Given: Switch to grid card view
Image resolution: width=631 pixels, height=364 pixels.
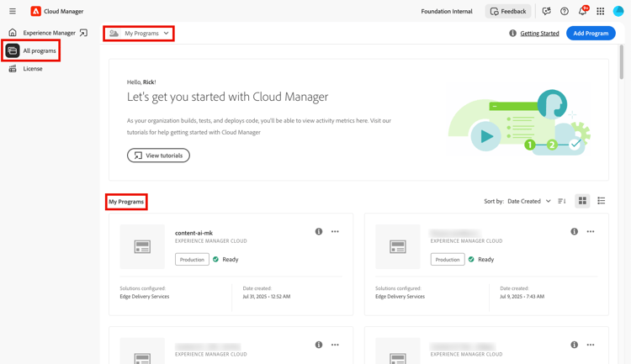Looking at the screenshot, I should click(582, 201).
